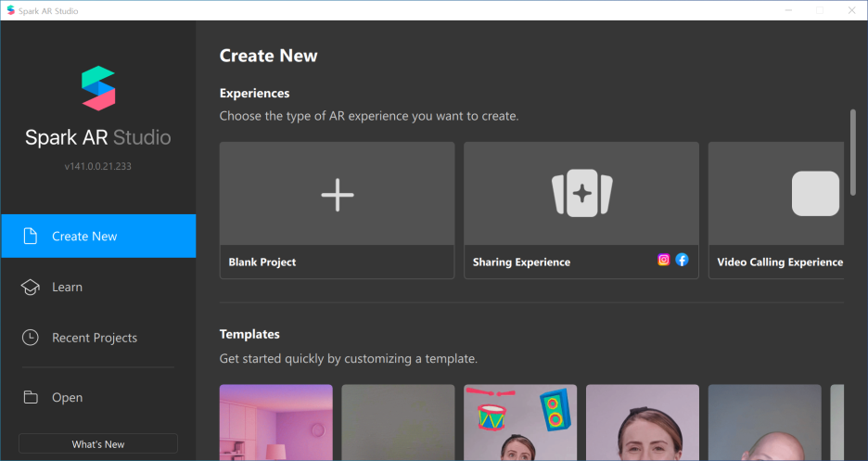Open the woman with headband template thumbnail
The width and height of the screenshot is (868, 461).
tap(643, 423)
